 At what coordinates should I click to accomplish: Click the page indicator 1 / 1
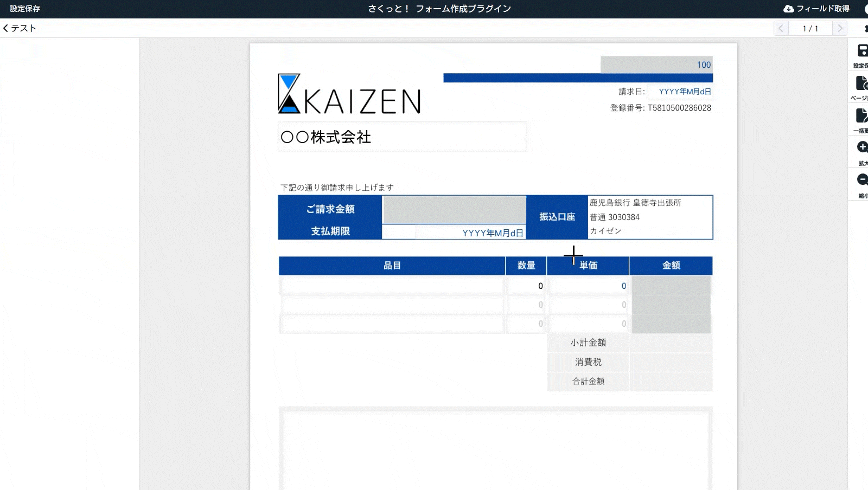(810, 28)
